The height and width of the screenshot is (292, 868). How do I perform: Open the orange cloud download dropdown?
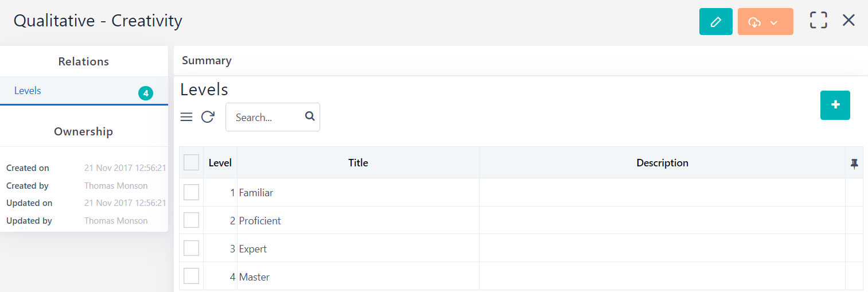(765, 22)
